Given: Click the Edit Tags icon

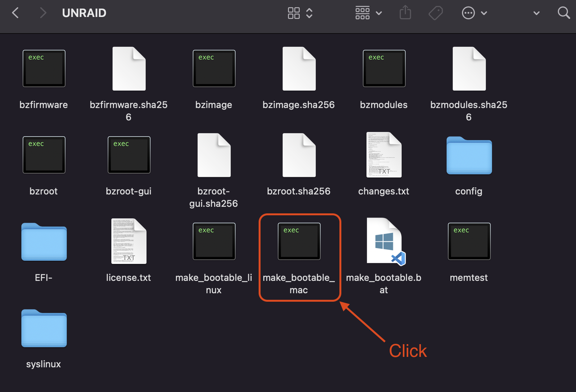Looking at the screenshot, I should [x=435, y=13].
